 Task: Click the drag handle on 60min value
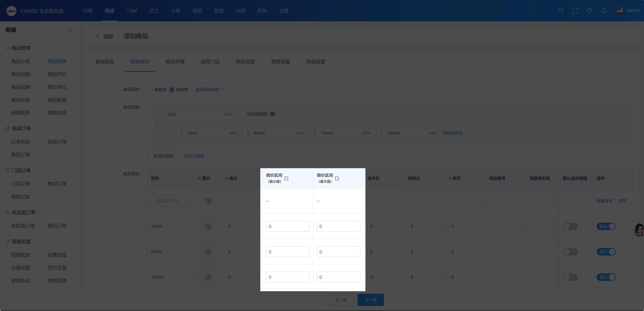pos(248,133)
